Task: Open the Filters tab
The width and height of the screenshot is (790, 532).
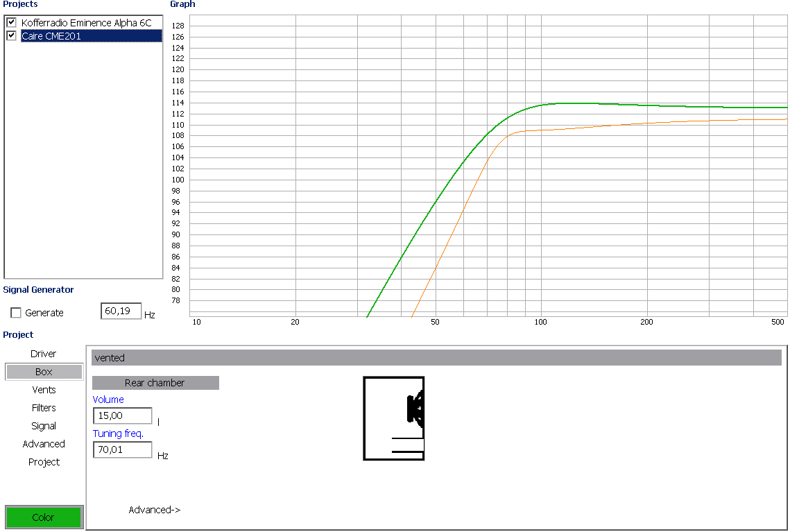Action: 44,408
